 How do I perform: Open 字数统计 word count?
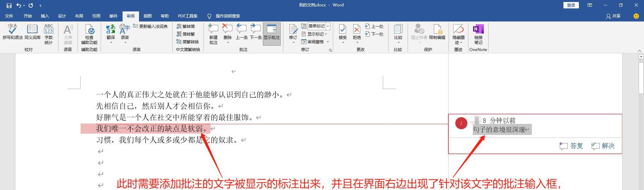[49, 34]
